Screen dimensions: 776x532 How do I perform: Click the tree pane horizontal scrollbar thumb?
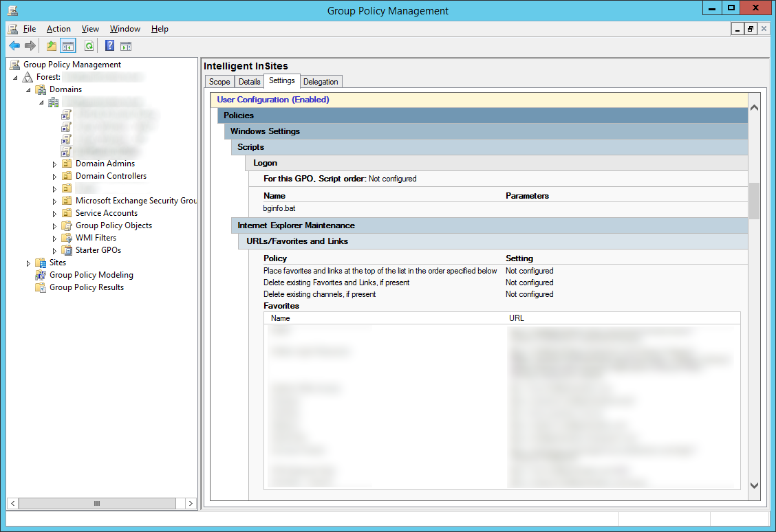pos(97,503)
